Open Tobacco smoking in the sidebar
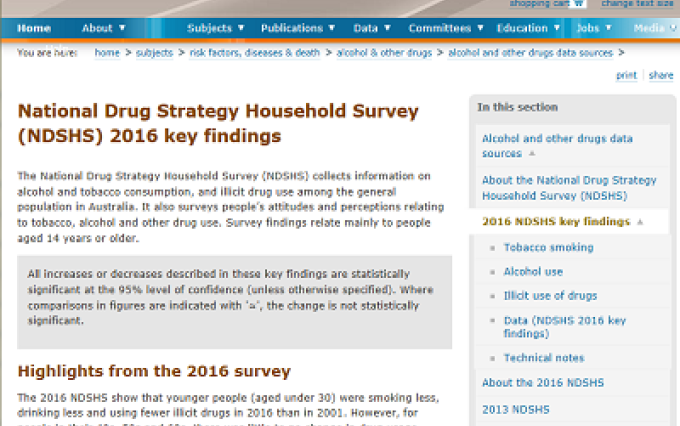The image size is (680, 426). 548,247
